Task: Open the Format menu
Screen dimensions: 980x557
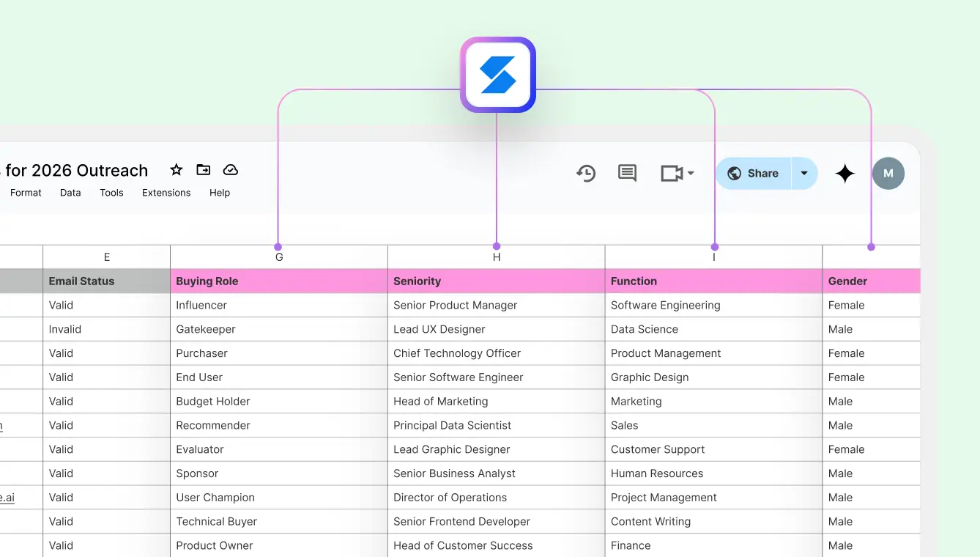Action: [x=26, y=193]
